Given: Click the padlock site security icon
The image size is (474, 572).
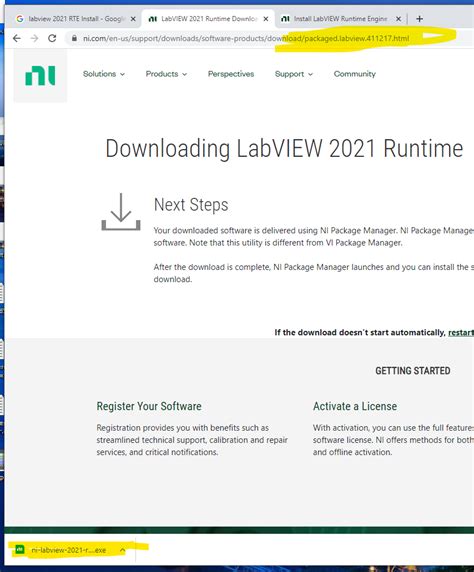Looking at the screenshot, I should click(x=74, y=38).
